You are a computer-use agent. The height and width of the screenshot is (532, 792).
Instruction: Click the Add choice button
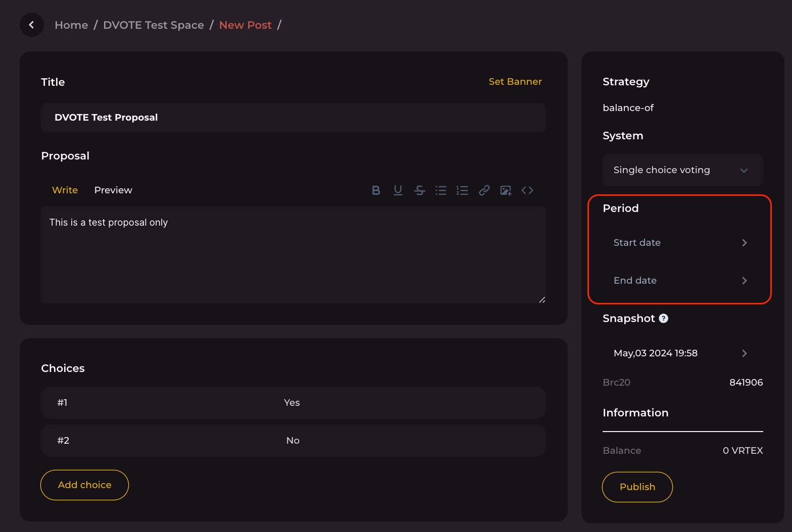[84, 485]
